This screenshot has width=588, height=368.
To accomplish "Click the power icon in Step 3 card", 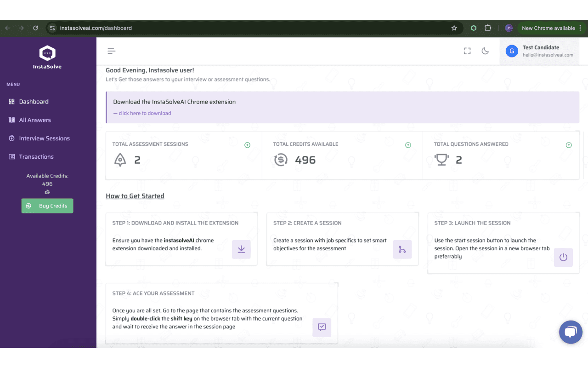I will (x=563, y=257).
